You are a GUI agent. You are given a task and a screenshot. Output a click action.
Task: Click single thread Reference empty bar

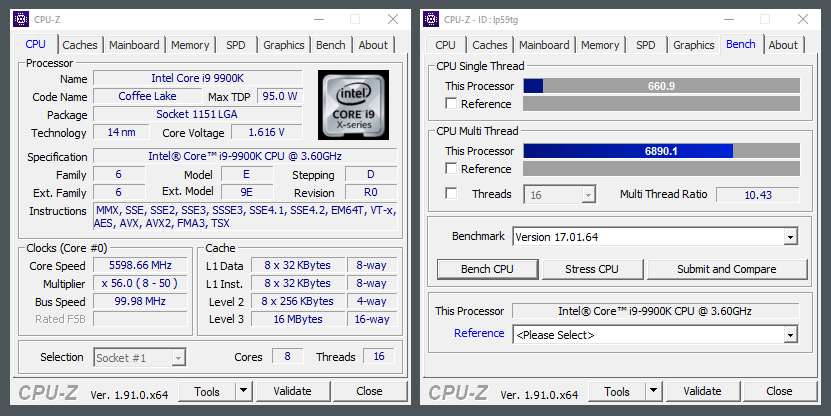click(x=661, y=104)
